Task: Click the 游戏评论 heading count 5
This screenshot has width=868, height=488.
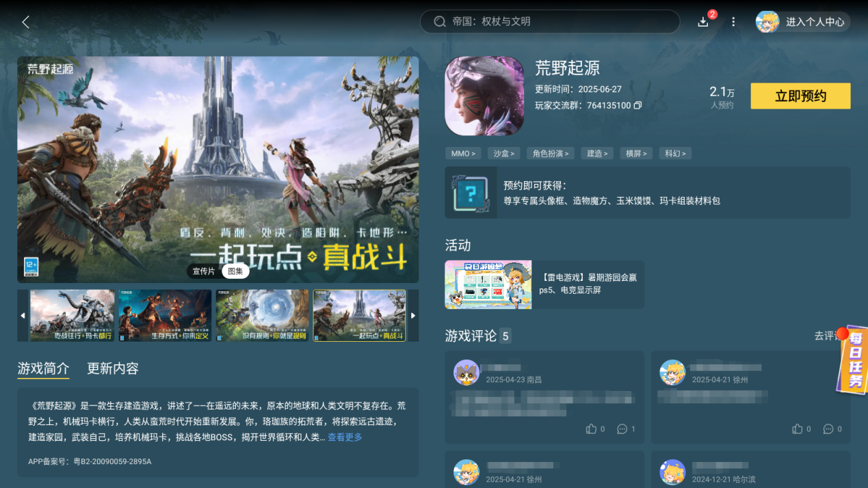Action: coord(478,336)
